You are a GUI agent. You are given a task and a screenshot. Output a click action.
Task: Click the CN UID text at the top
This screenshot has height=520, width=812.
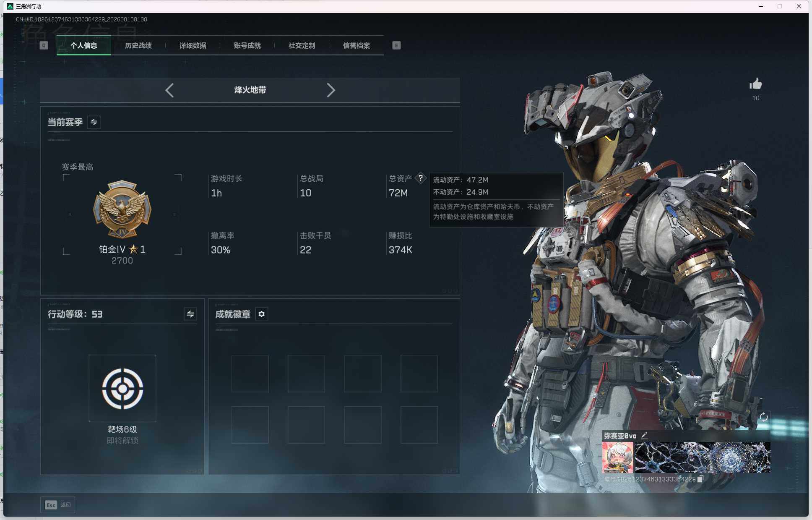click(81, 19)
